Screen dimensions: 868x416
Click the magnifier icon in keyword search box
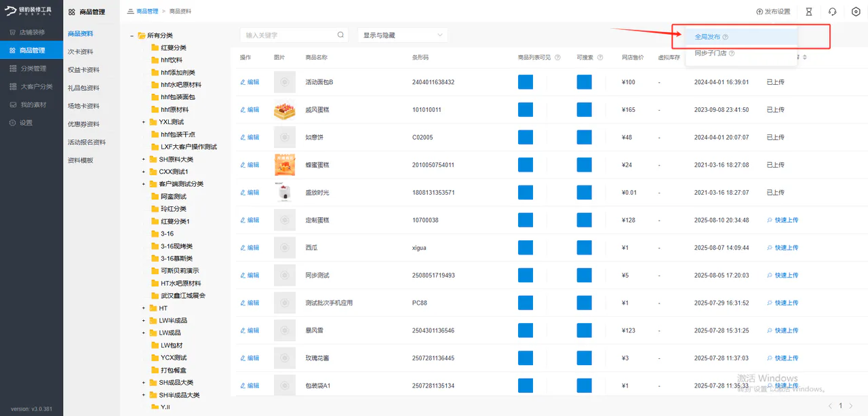pyautogui.click(x=341, y=35)
